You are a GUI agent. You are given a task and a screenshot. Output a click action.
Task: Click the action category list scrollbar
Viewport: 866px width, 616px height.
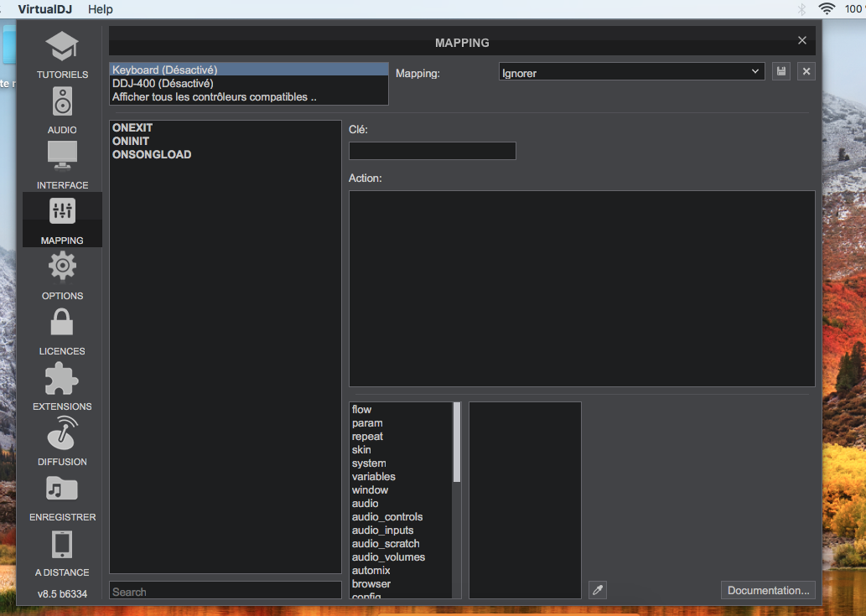457,443
